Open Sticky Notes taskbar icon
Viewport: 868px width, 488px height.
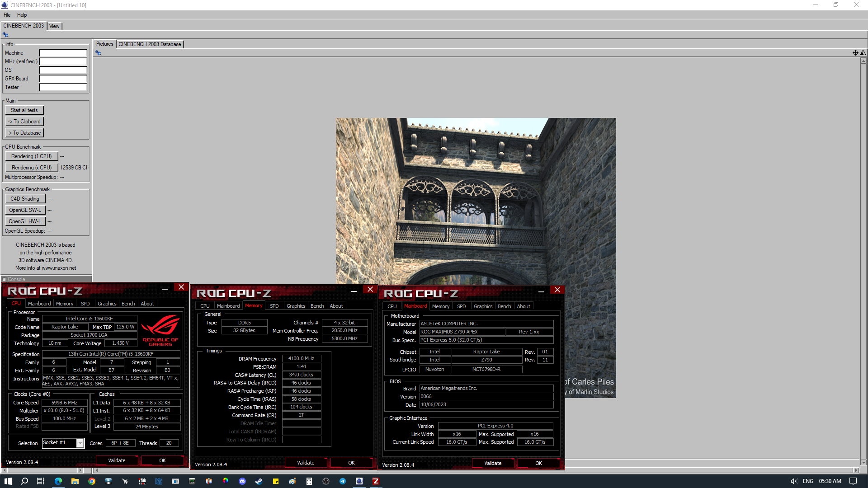coord(276,481)
